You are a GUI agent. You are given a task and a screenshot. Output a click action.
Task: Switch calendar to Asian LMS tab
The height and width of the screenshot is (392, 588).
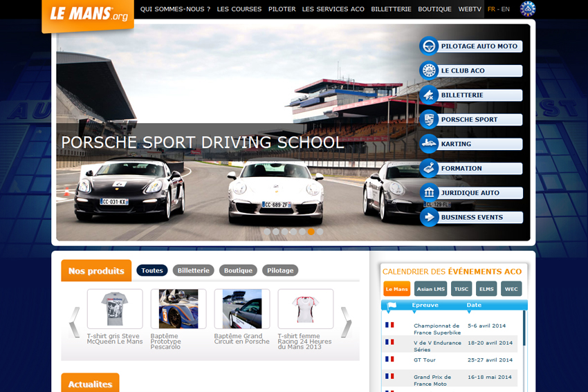tap(430, 289)
